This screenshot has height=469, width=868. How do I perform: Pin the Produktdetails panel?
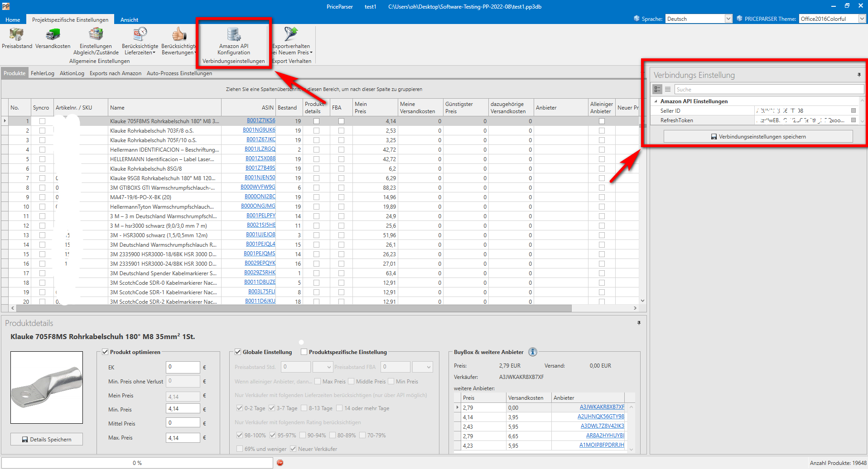point(639,323)
